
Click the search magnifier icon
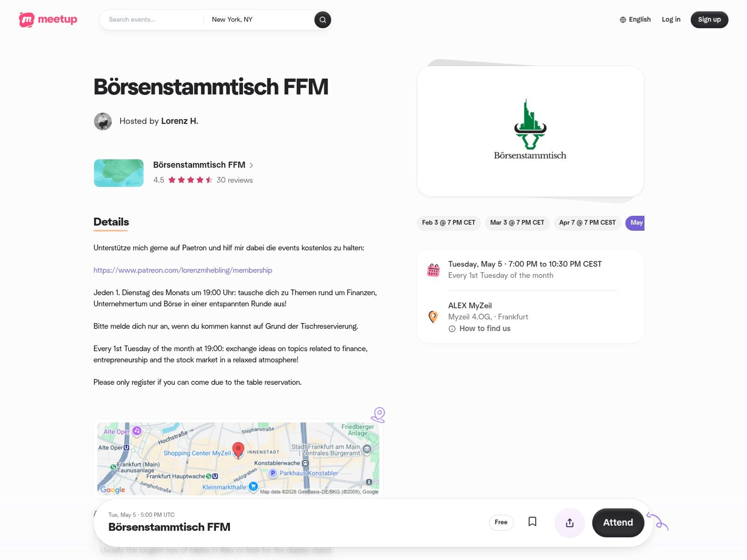[x=322, y=19]
